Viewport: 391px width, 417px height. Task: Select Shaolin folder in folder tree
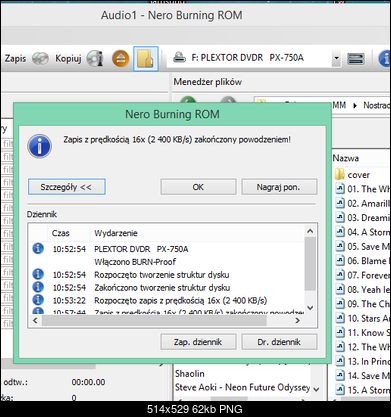pyautogui.click(x=190, y=374)
